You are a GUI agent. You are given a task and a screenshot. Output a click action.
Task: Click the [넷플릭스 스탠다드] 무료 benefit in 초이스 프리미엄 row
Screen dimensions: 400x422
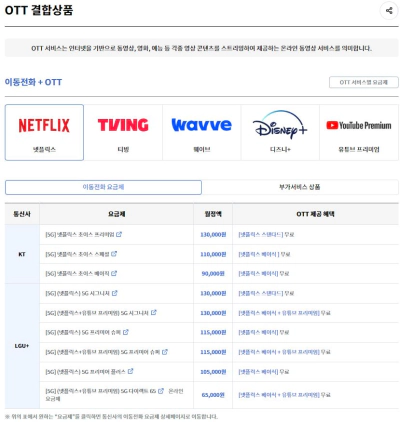coord(266,235)
